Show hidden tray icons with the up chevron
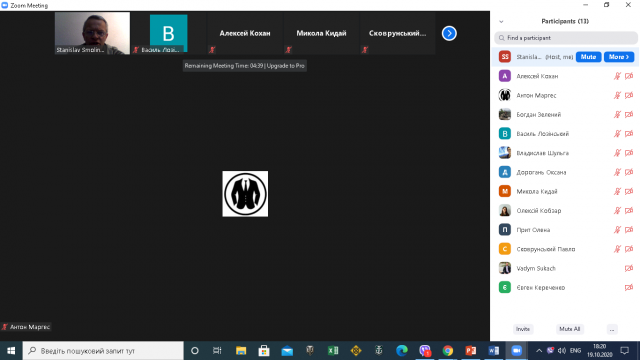The height and width of the screenshot is (360, 640). click(x=539, y=351)
